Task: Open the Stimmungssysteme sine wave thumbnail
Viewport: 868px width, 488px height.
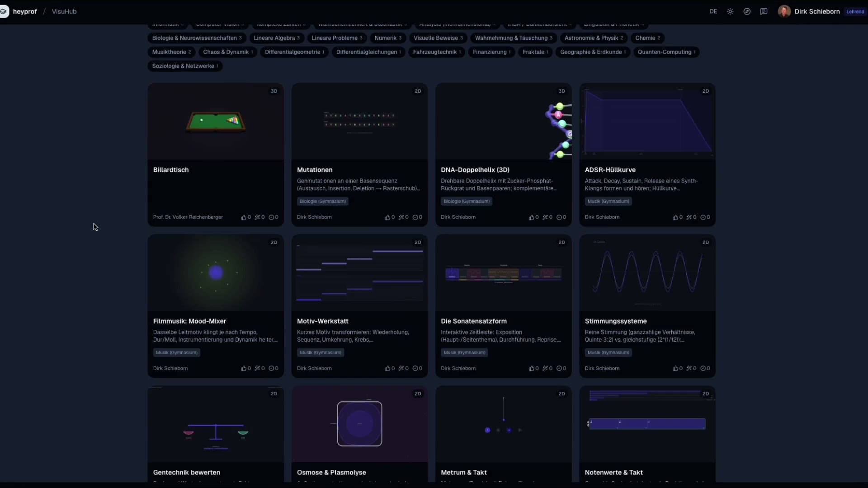Action: coord(647,272)
